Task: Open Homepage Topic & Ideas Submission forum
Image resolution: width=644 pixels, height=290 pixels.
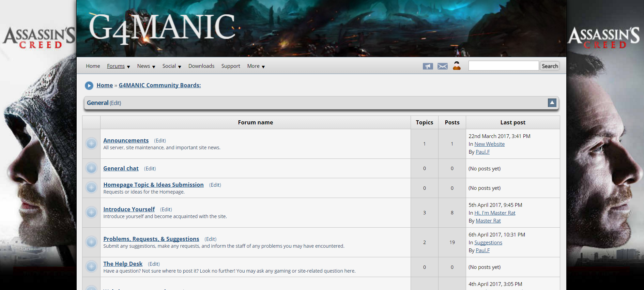Action: tap(154, 185)
